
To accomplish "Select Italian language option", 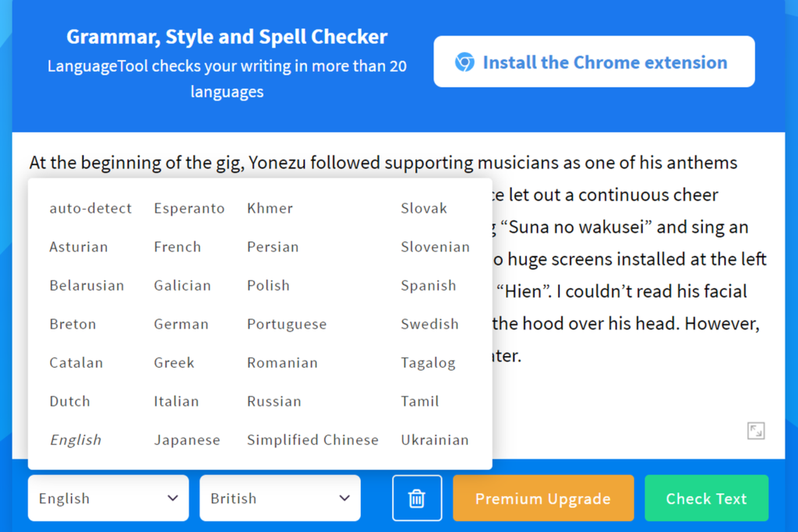I will tap(176, 401).
